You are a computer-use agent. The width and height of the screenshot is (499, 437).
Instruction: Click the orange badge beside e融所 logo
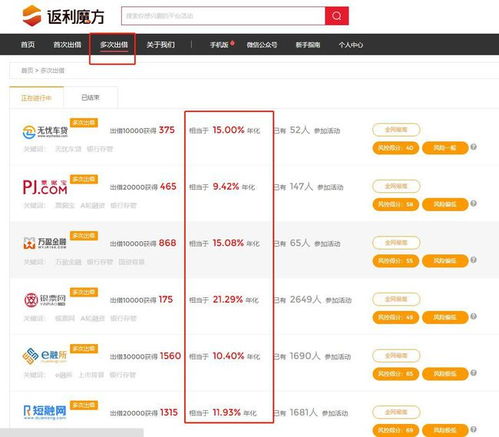84,348
